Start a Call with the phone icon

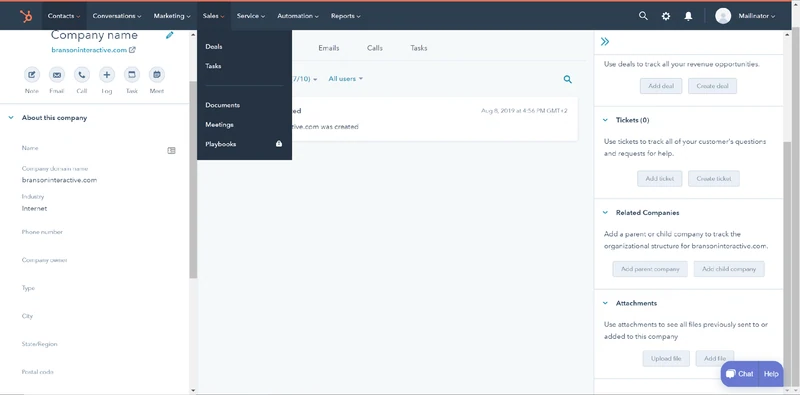tap(82, 75)
